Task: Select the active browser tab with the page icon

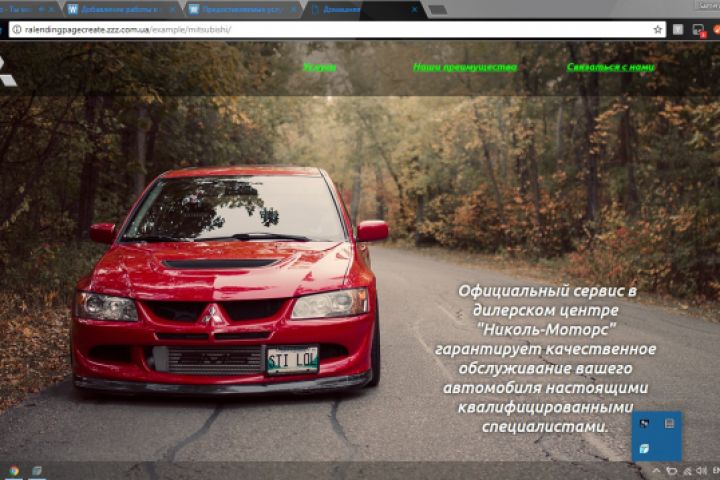Action: click(x=363, y=9)
